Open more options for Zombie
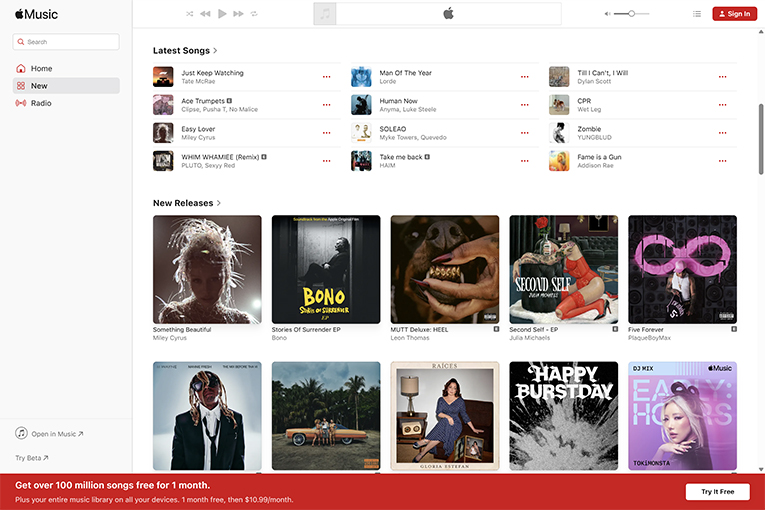The image size is (765, 510). click(723, 133)
